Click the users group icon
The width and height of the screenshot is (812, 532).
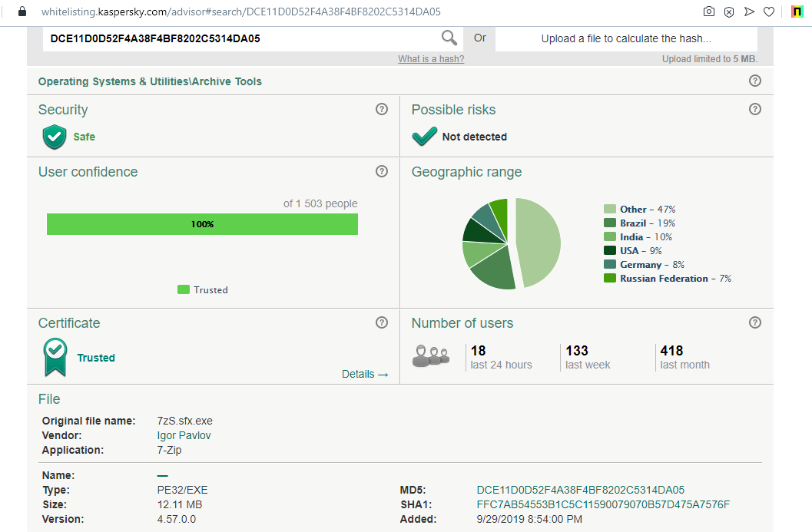pos(431,356)
